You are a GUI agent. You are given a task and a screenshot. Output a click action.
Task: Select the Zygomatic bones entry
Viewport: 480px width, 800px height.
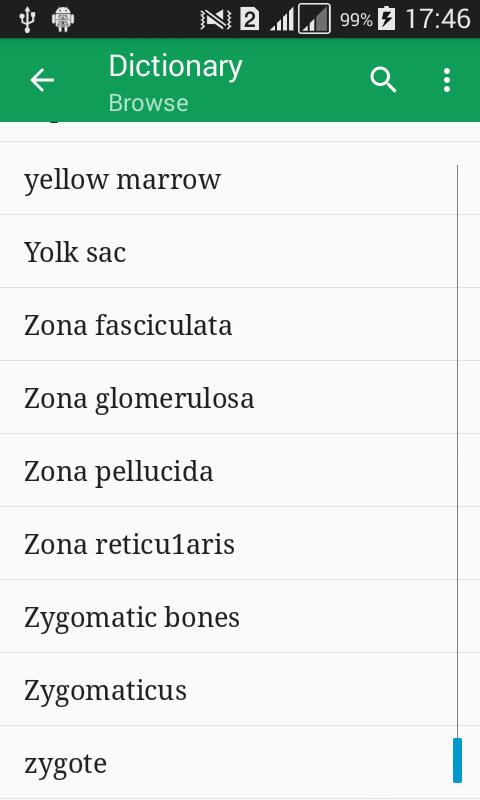240,616
